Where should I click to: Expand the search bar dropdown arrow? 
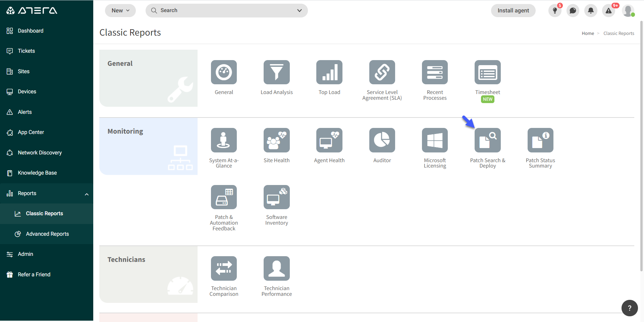pos(300,11)
